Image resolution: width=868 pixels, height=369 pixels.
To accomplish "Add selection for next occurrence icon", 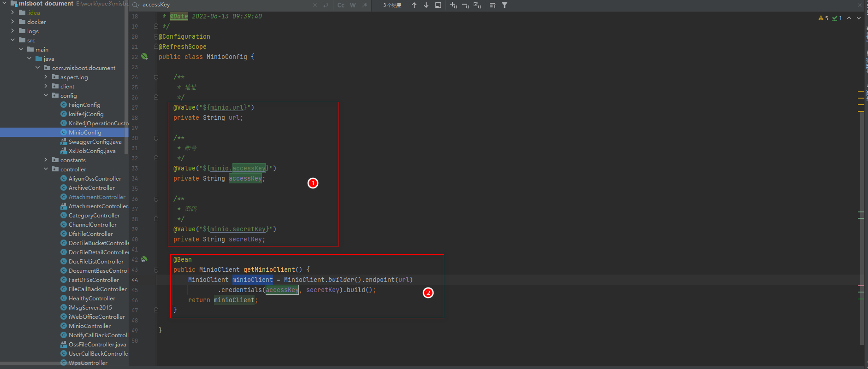I will click(x=453, y=5).
